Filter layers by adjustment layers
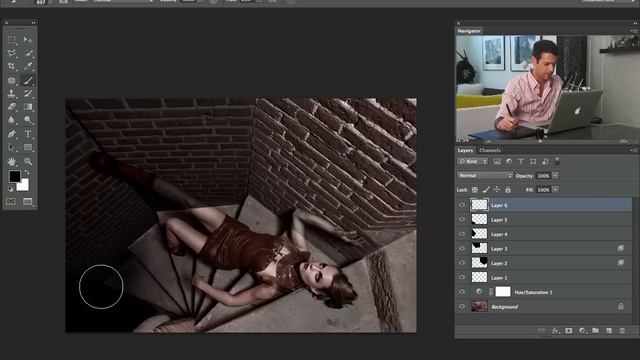Image resolution: width=640 pixels, height=360 pixels. [509, 162]
